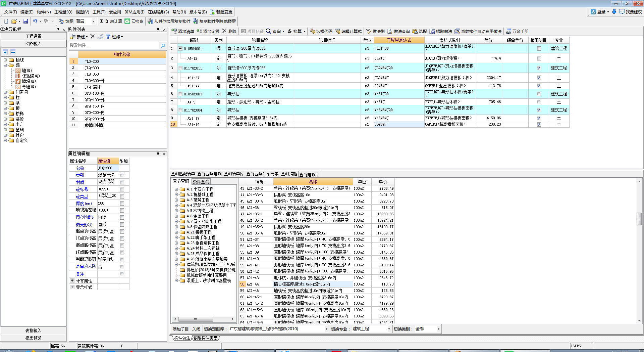Click the 关闭 button in query panel
The height and width of the screenshot is (352, 644).
pos(196,329)
